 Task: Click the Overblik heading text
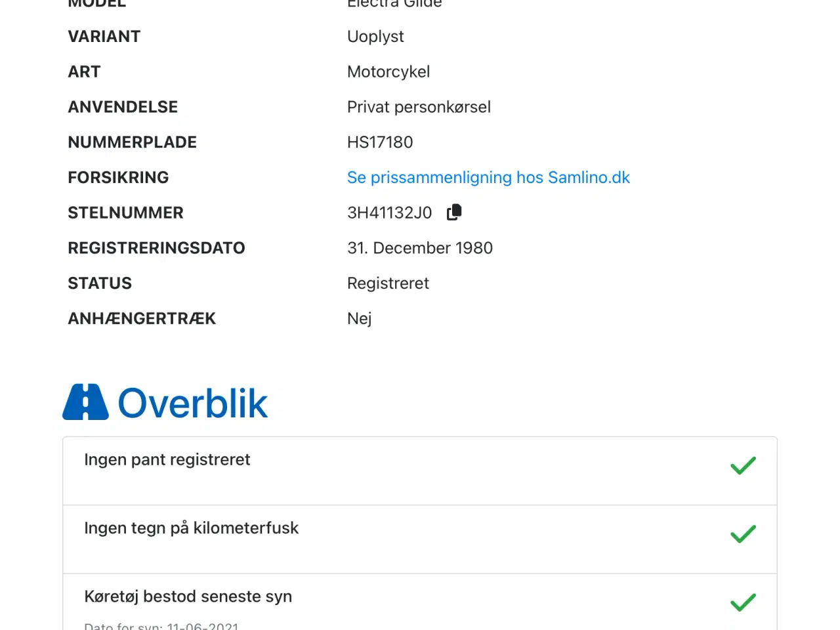(x=192, y=403)
